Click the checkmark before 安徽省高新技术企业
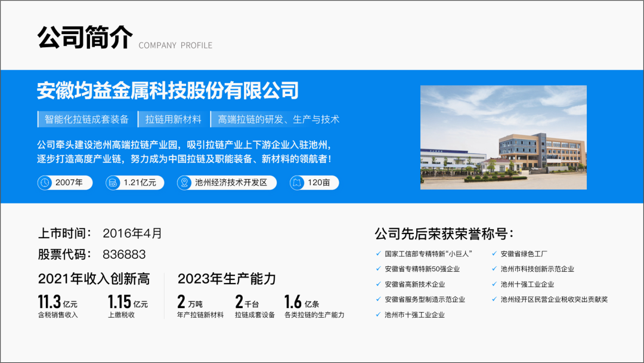Image resolution: width=644 pixels, height=363 pixels. pos(378,284)
